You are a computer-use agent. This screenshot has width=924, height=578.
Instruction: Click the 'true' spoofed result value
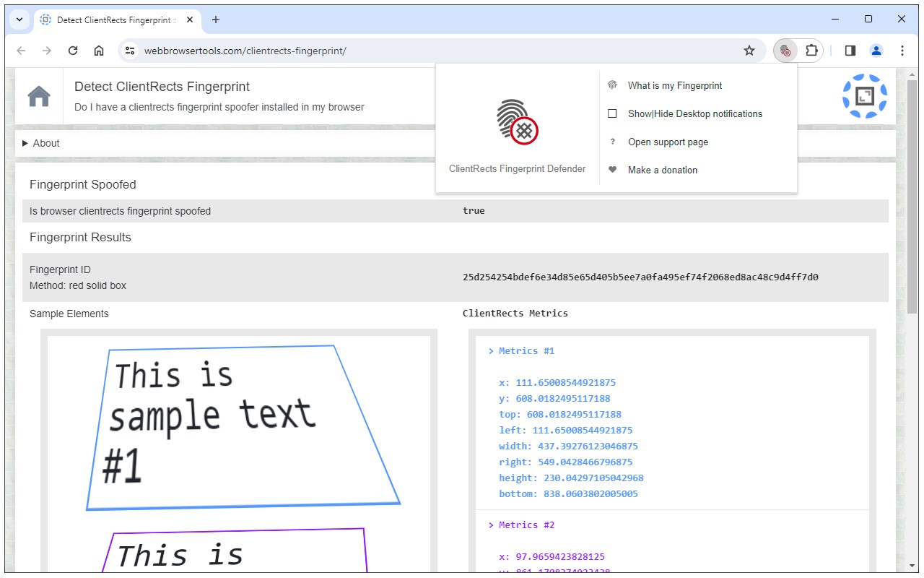click(474, 211)
